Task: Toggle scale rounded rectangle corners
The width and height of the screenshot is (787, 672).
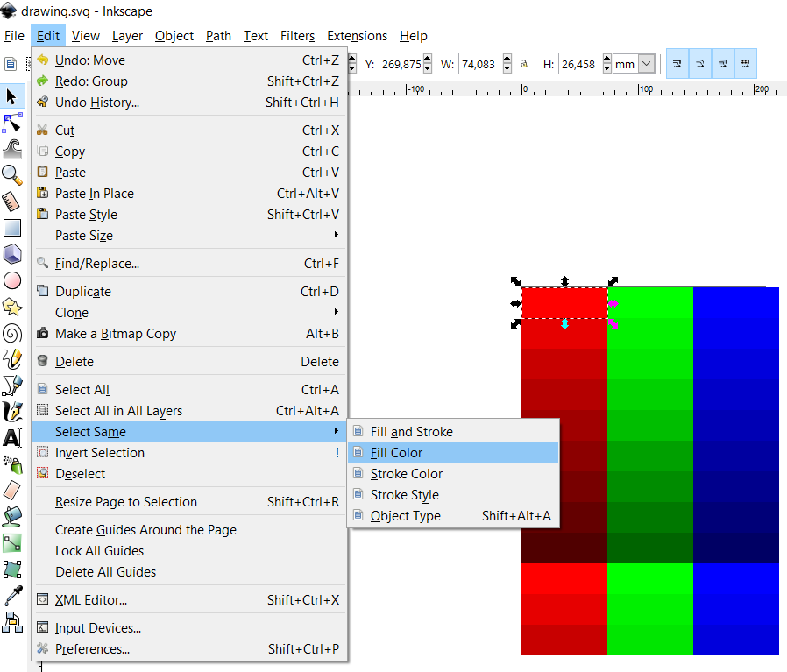Action: [700, 64]
